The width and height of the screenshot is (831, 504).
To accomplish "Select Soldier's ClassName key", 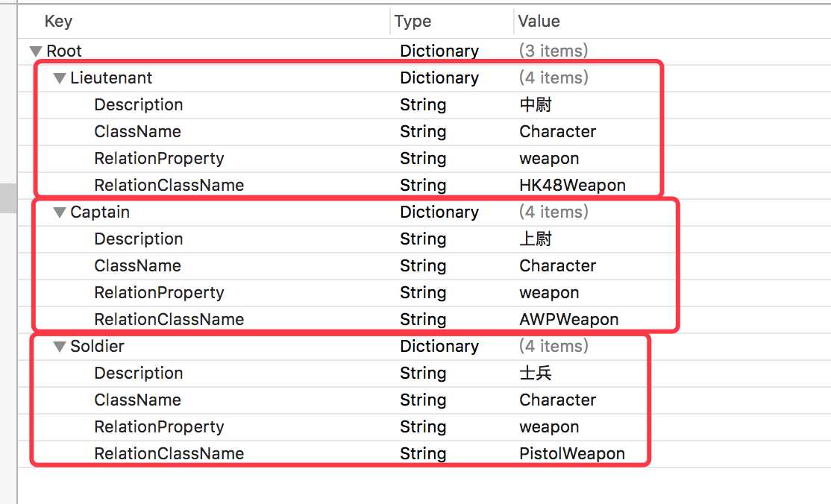I will (x=138, y=400).
